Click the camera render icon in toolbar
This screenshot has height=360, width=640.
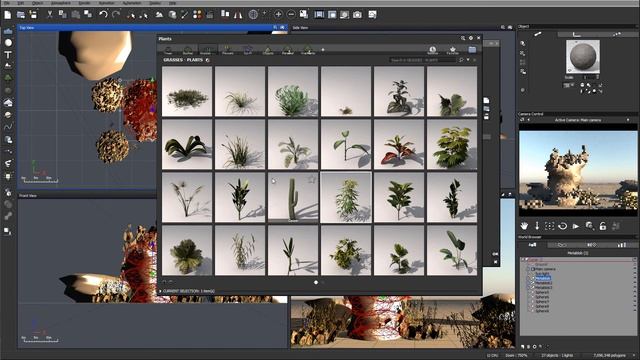tap(357, 15)
